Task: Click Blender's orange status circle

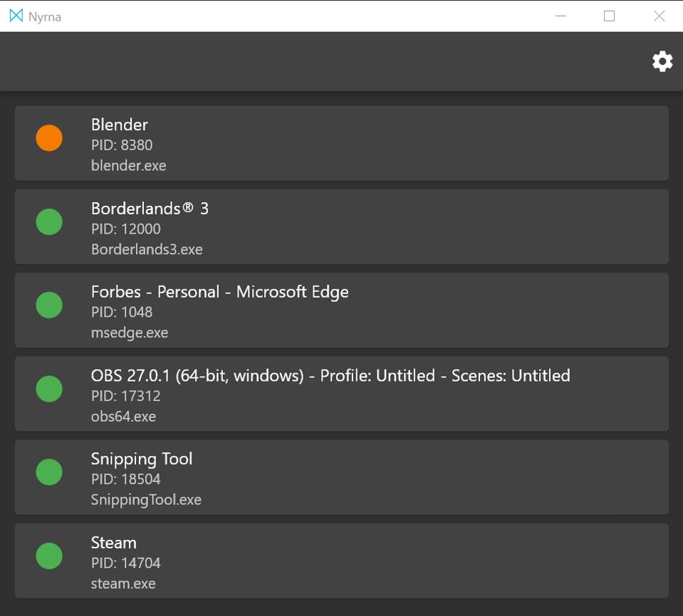Action: click(49, 138)
